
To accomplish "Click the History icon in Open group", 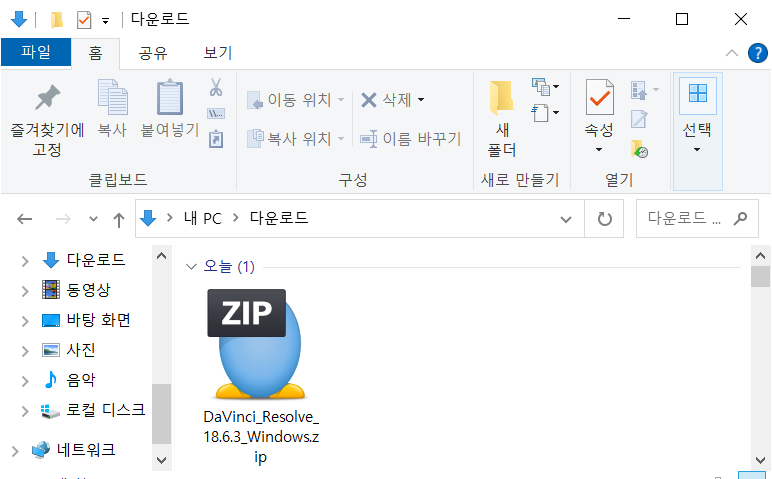I will coord(639,149).
